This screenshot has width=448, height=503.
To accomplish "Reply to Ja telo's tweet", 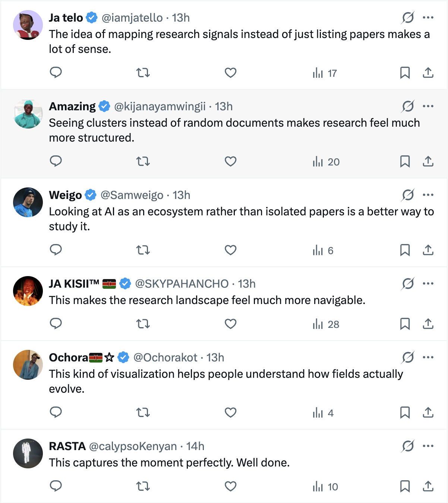I will [x=56, y=73].
